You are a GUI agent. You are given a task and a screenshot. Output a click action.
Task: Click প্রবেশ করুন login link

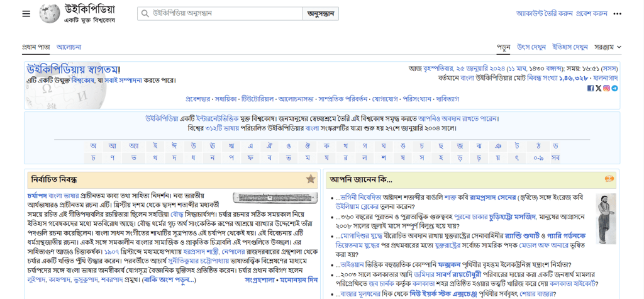coord(591,14)
